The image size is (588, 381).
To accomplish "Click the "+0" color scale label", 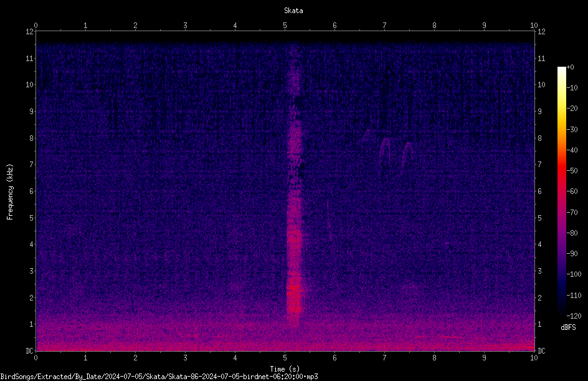I will (570, 67).
